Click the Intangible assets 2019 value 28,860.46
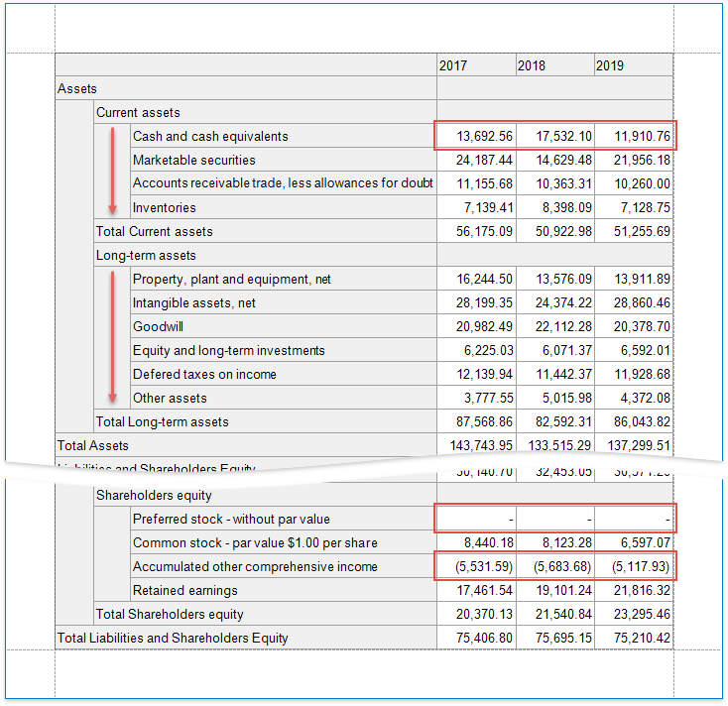728x706 pixels. click(633, 303)
